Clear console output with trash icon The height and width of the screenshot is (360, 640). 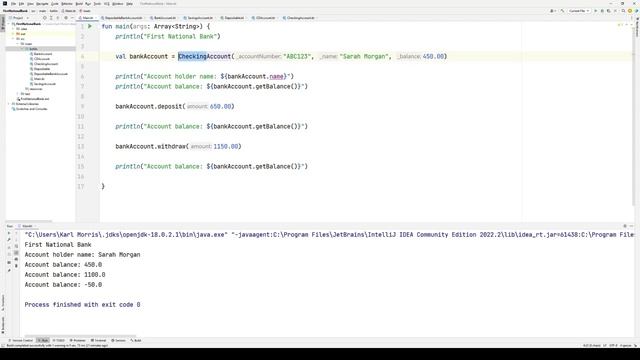coord(16,266)
